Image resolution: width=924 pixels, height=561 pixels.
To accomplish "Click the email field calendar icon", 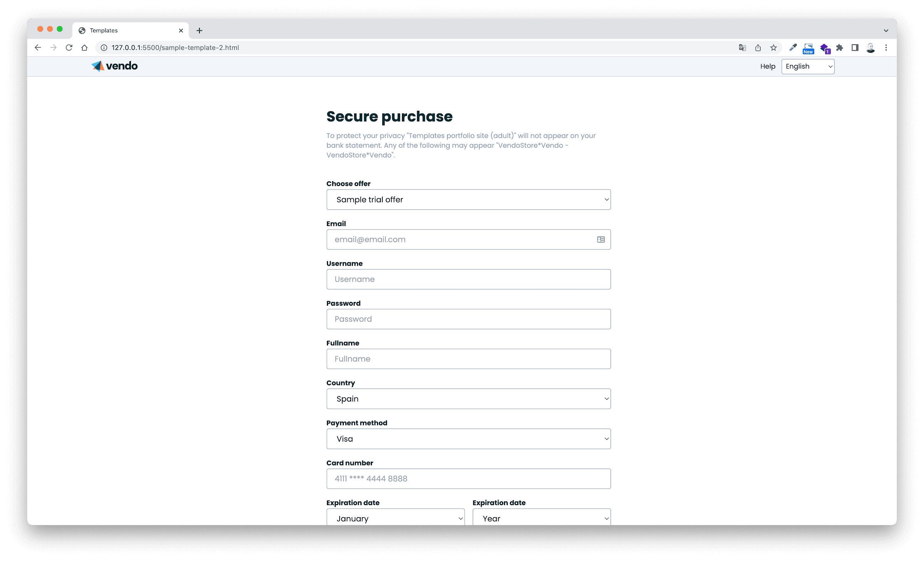I will (601, 239).
